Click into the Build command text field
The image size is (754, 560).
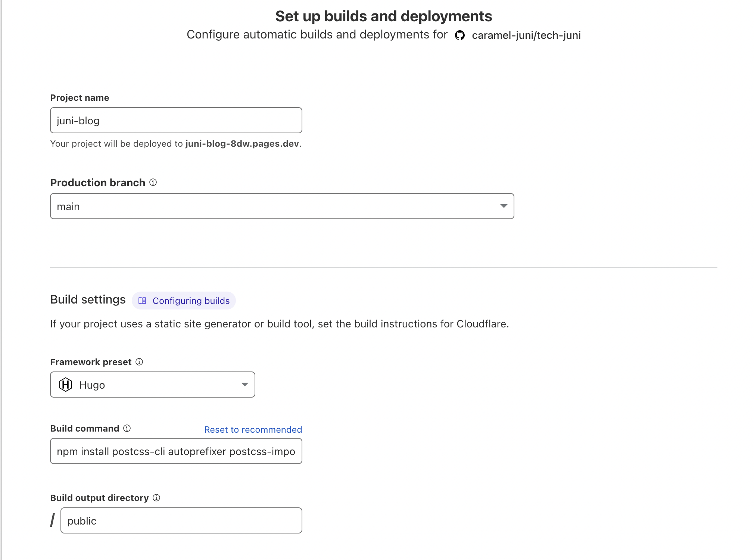(x=176, y=451)
